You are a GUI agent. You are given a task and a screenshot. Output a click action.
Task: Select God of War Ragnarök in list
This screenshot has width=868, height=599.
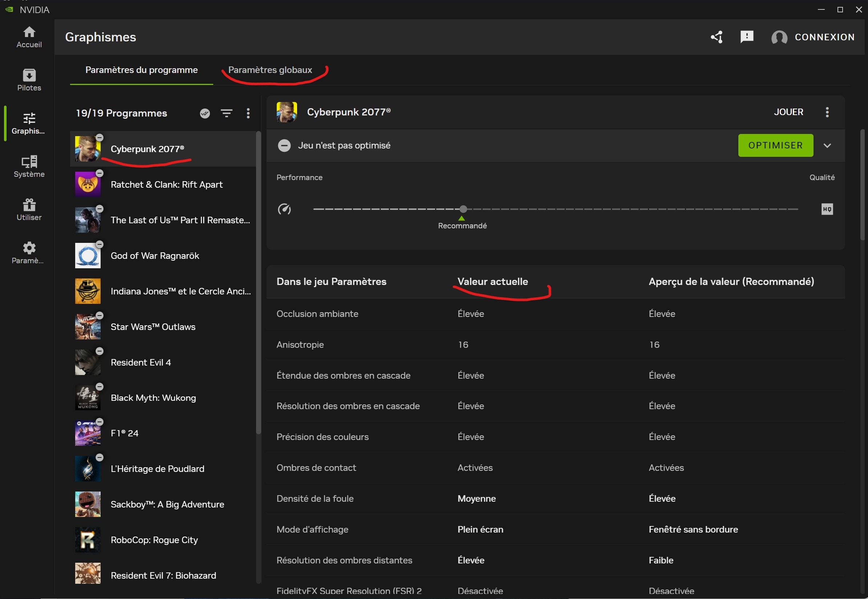[155, 256]
